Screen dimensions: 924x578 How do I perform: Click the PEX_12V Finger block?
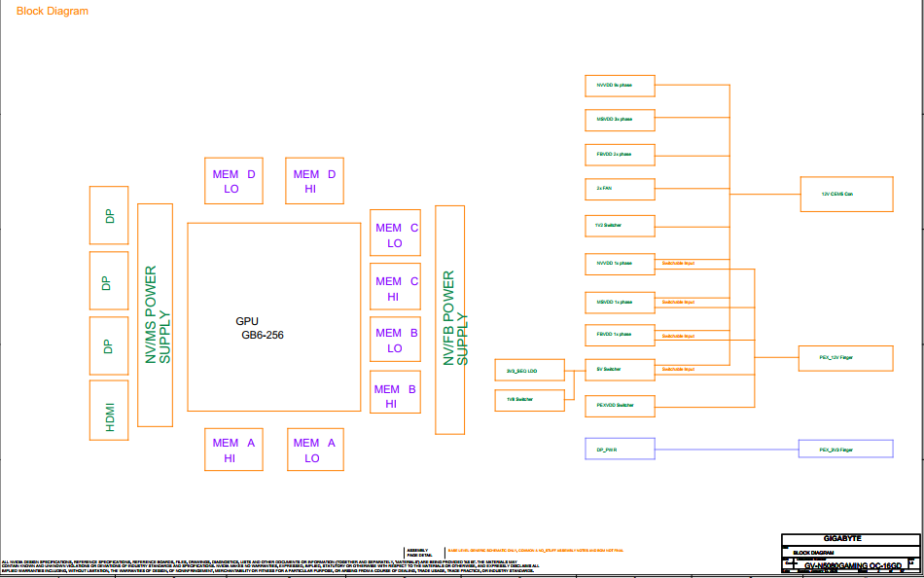pyautogui.click(x=845, y=359)
